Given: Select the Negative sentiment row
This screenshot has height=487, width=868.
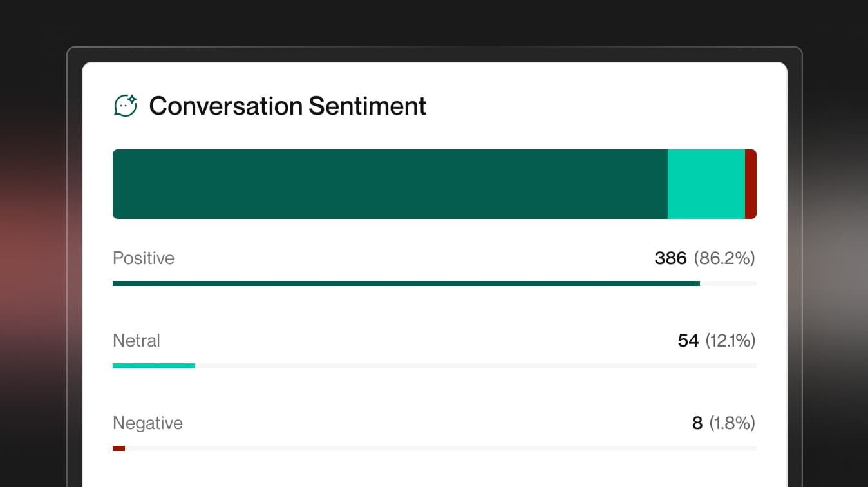Looking at the screenshot, I should [147, 423].
